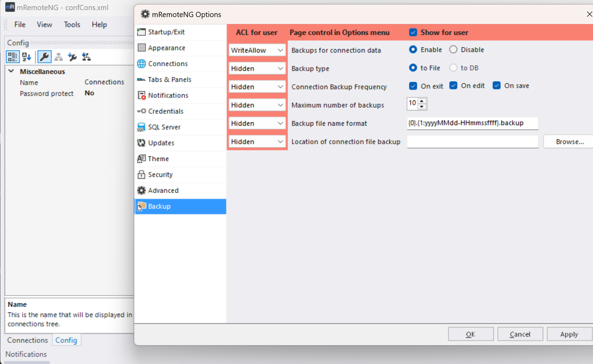Select Theme options icon

point(141,159)
